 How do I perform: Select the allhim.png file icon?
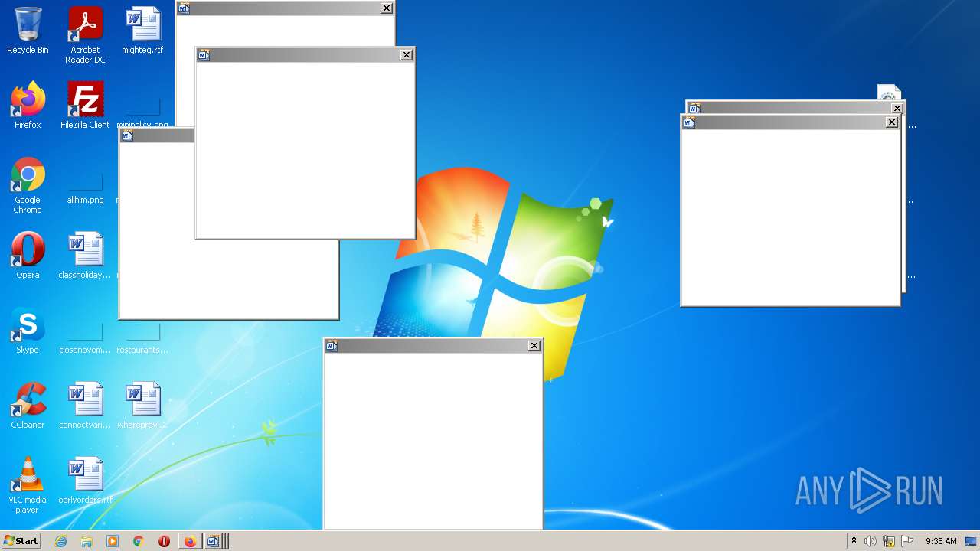pyautogui.click(x=85, y=188)
